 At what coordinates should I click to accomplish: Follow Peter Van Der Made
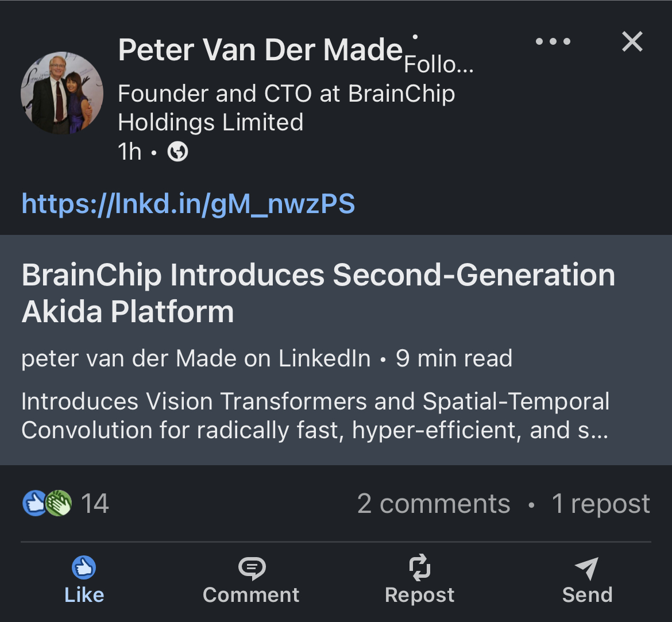[439, 65]
